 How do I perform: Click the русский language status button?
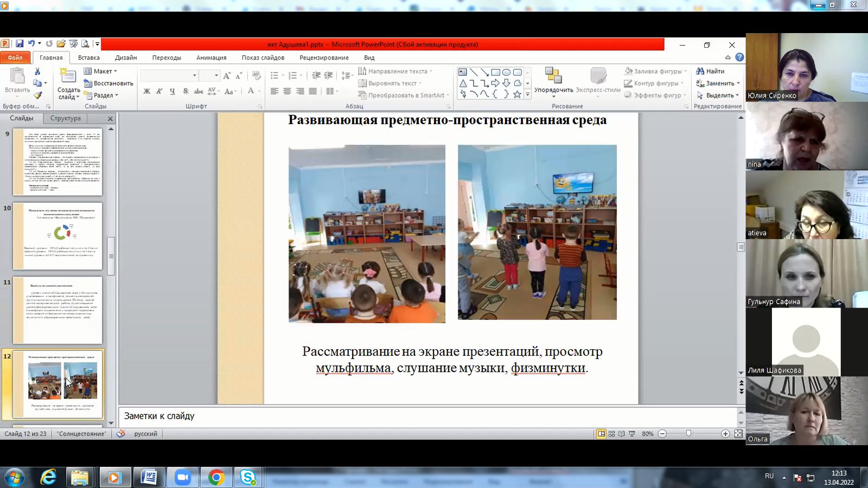pyautogui.click(x=145, y=434)
